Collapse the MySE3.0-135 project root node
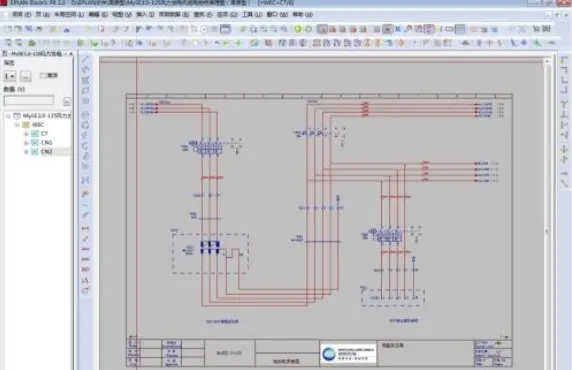 pyautogui.click(x=8, y=116)
